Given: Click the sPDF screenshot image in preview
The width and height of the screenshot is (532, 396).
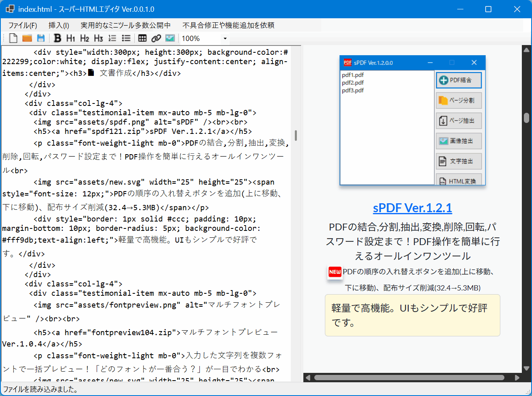Looking at the screenshot, I should coord(412,121).
